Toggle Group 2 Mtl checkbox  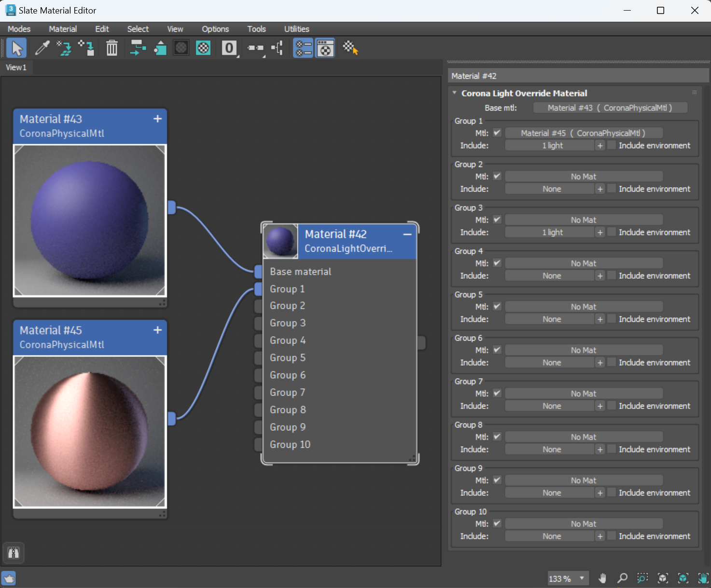(x=497, y=176)
